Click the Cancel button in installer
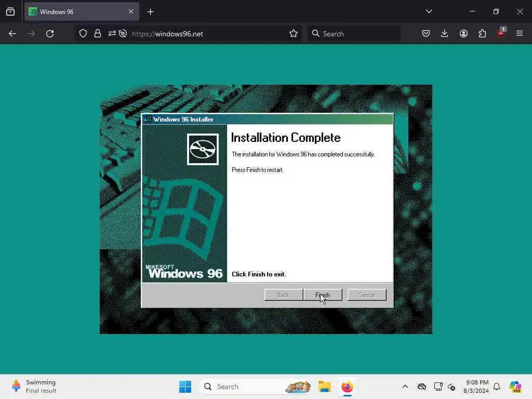Viewport: 532px width, 399px height. (367, 295)
